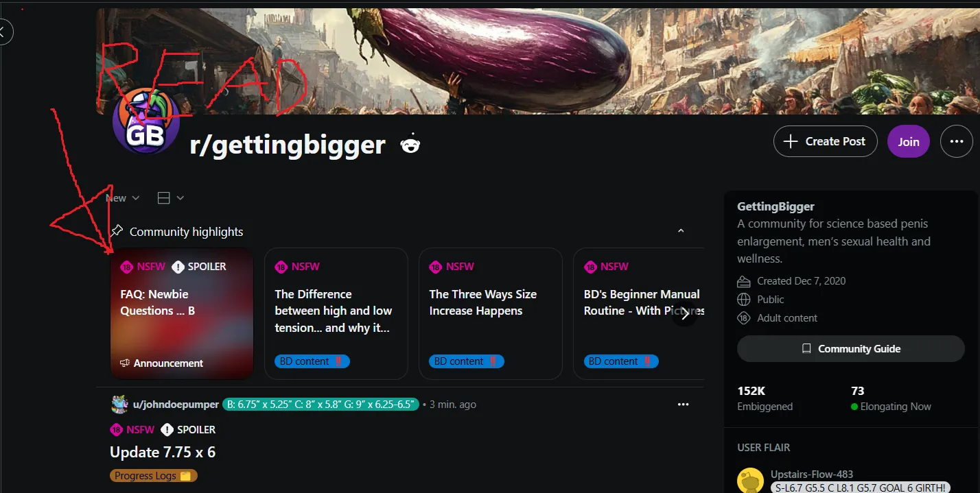
Task: Open the card view layout dropdown
Action: pos(170,198)
